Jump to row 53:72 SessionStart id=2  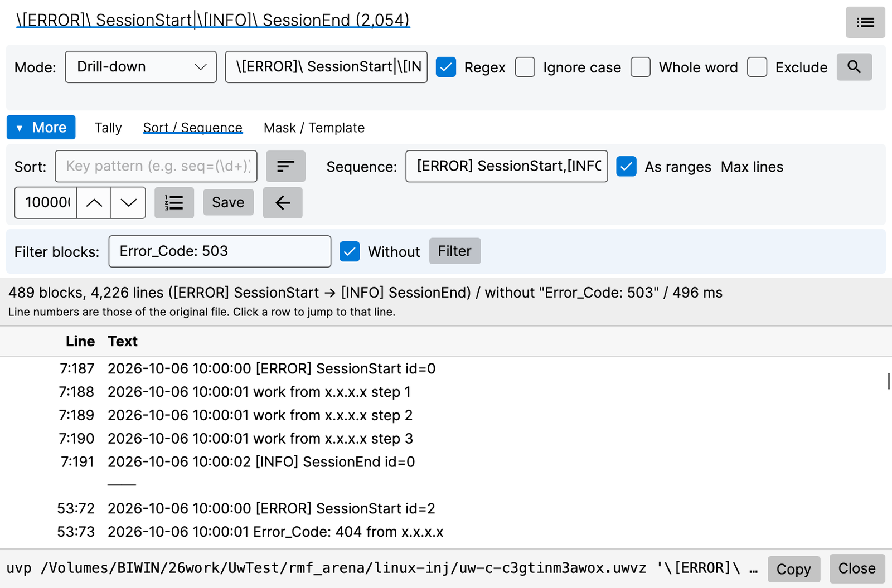[x=446, y=508]
